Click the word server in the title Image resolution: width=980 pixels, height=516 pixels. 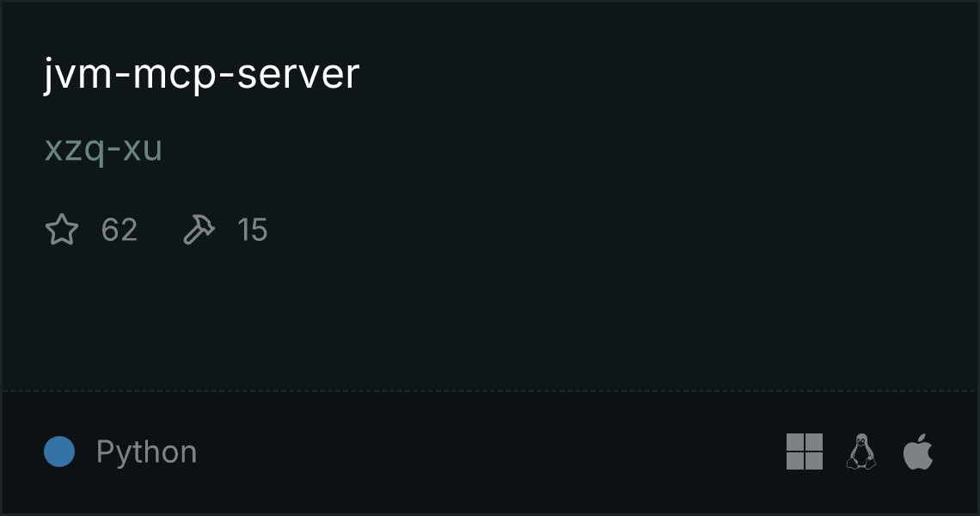298,75
